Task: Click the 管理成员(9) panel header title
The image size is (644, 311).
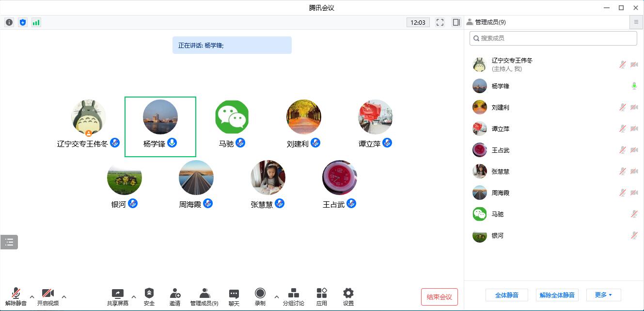Action: (490, 22)
